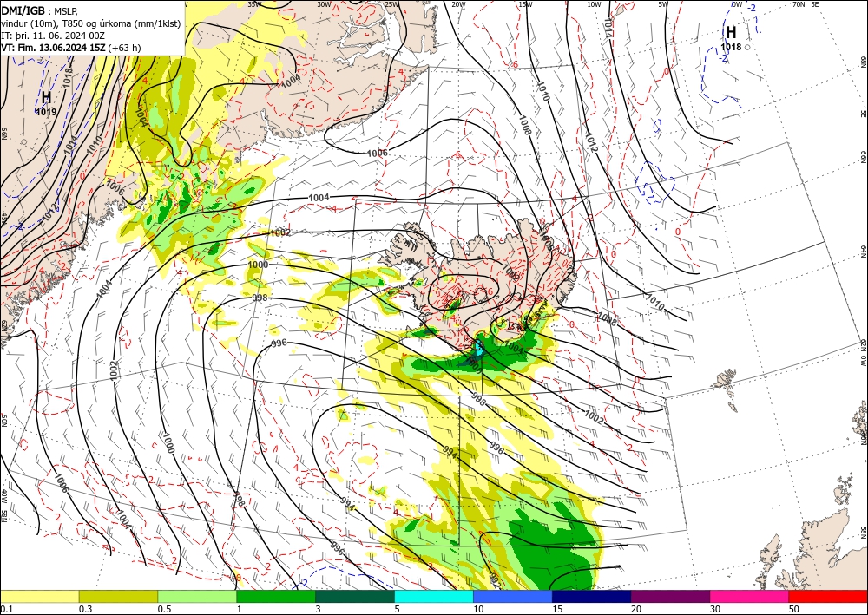Click the "30W" longitude label
This screenshot has height=615, width=868.
(x=324, y=4)
